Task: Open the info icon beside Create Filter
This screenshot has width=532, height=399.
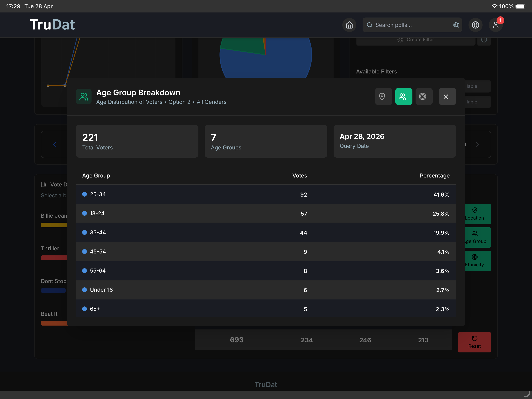Action: click(x=484, y=40)
